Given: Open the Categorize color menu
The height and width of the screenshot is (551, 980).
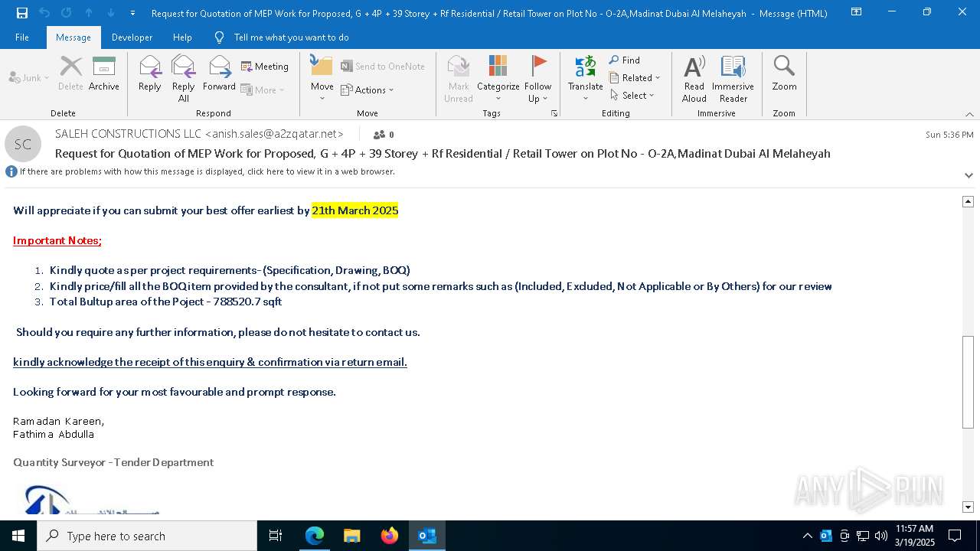Looking at the screenshot, I should pos(498,79).
